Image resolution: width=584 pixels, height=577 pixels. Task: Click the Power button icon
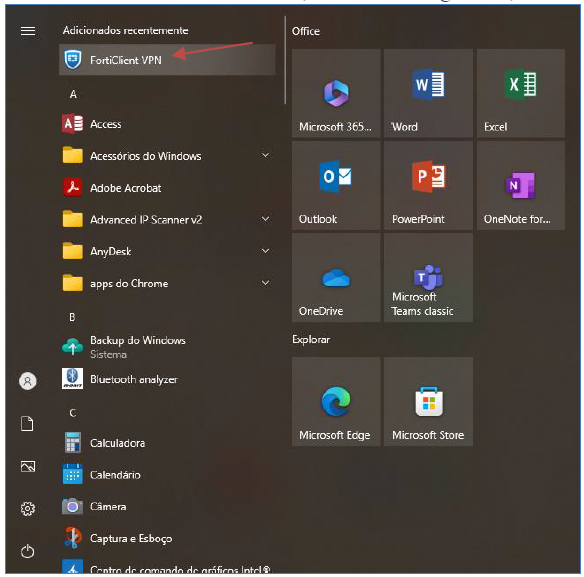click(x=28, y=551)
